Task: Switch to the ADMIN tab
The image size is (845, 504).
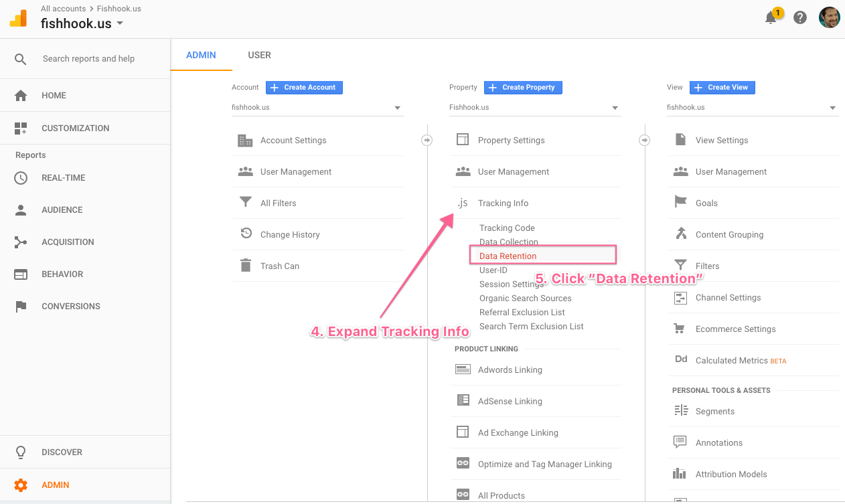Action: (201, 55)
